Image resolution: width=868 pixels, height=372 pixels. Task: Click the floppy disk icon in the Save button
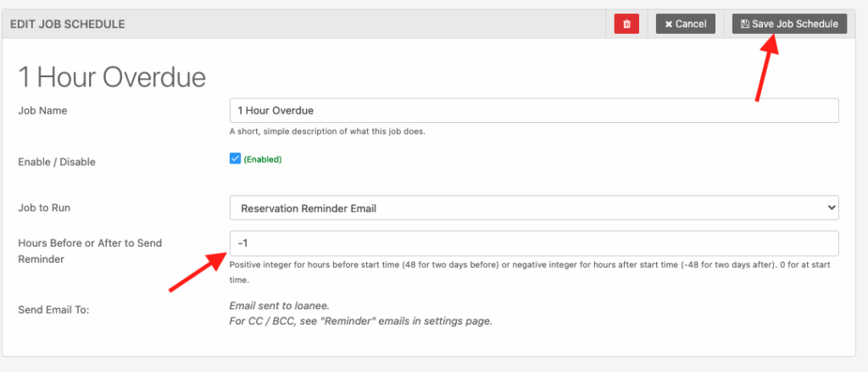coord(744,25)
